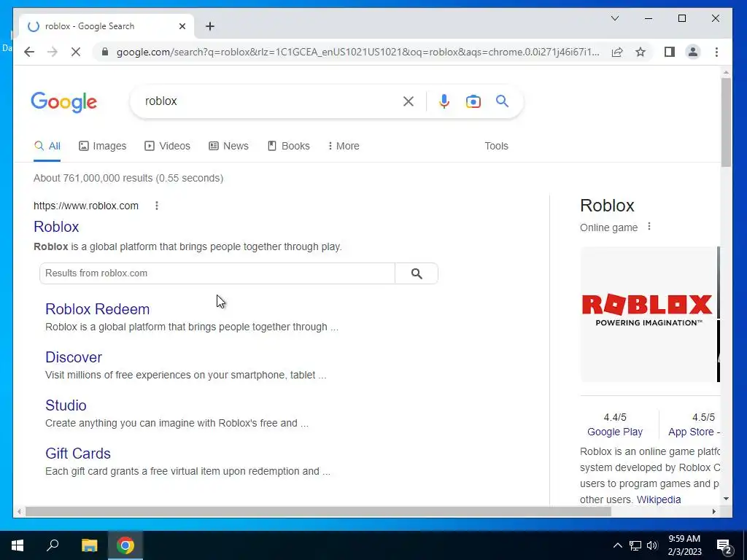Switch to the Videos tab
The height and width of the screenshot is (560, 747).
click(x=167, y=146)
